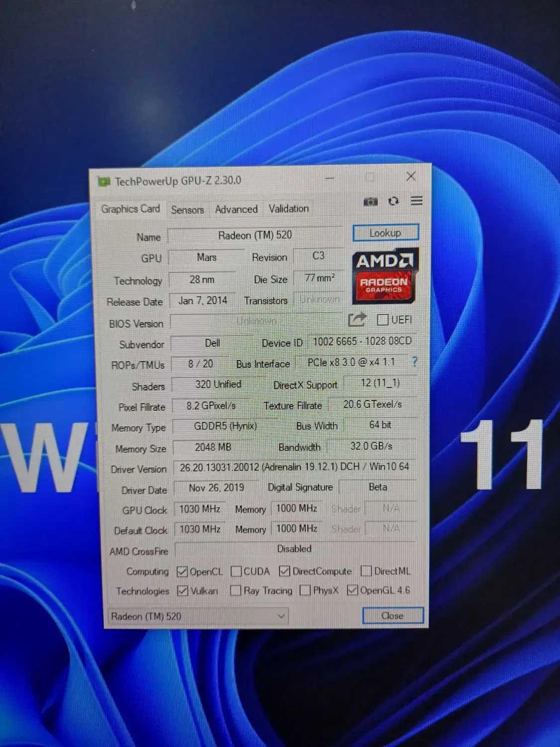This screenshot has height=747, width=560.
Task: Enable the CUDA checkbox
Action: (236, 571)
